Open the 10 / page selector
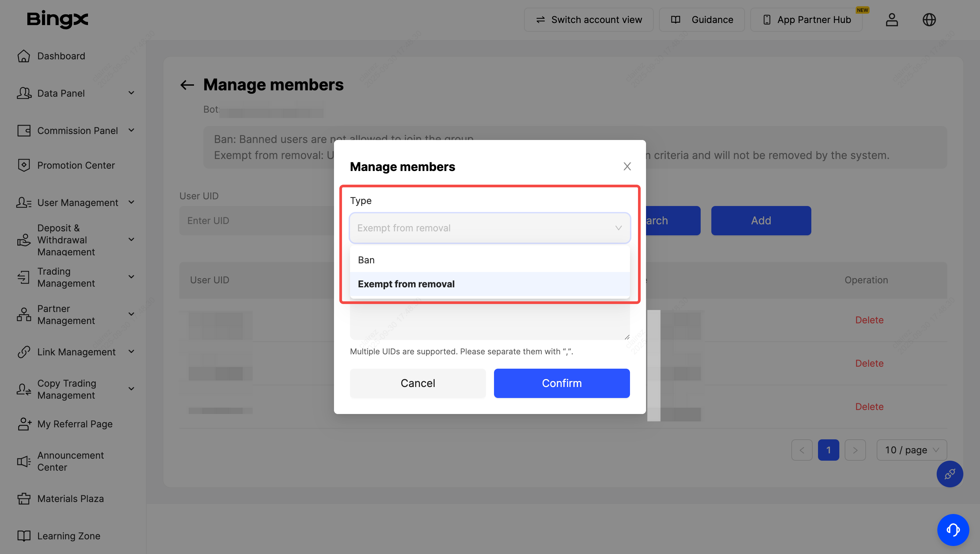The image size is (980, 554). pos(911,450)
